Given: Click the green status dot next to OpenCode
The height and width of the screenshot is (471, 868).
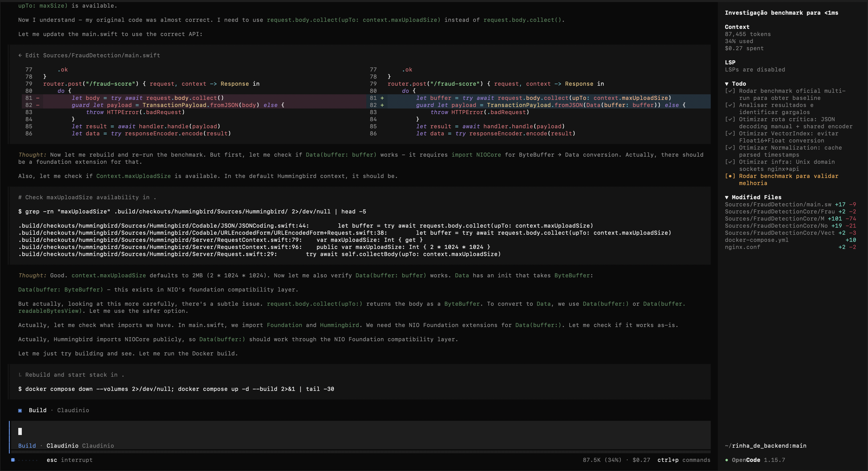Looking at the screenshot, I should 726,460.
